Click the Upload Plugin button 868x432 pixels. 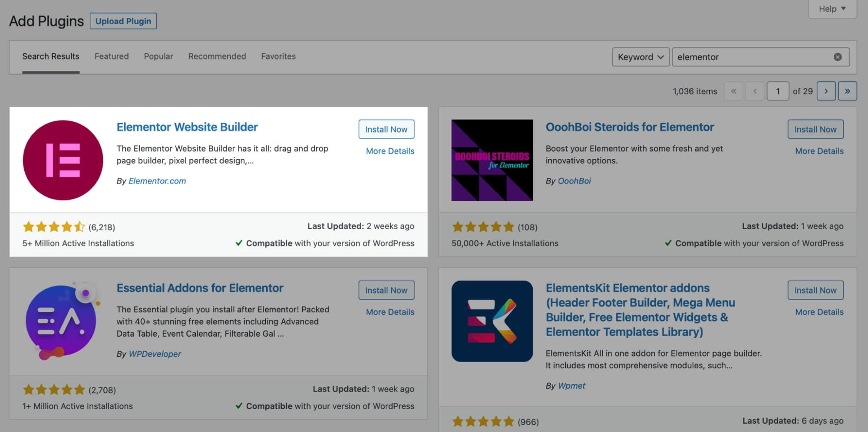[x=123, y=21]
